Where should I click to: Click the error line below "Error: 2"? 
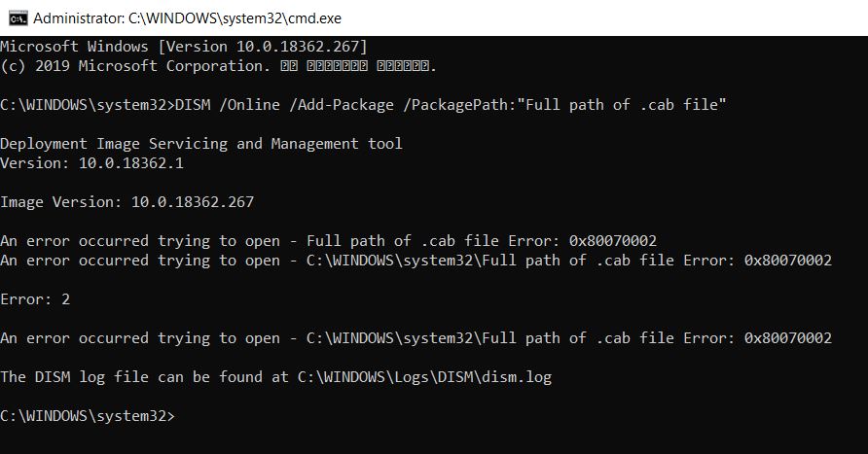(416, 338)
